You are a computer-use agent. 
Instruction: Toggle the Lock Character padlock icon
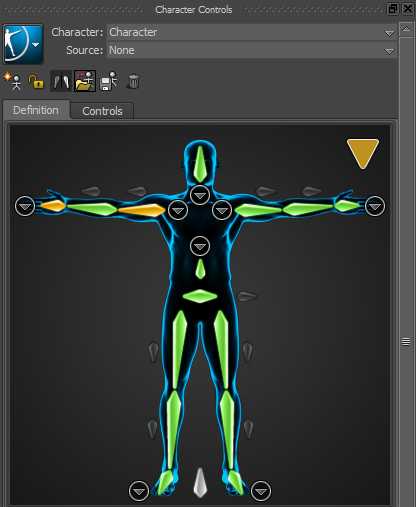pos(36,81)
